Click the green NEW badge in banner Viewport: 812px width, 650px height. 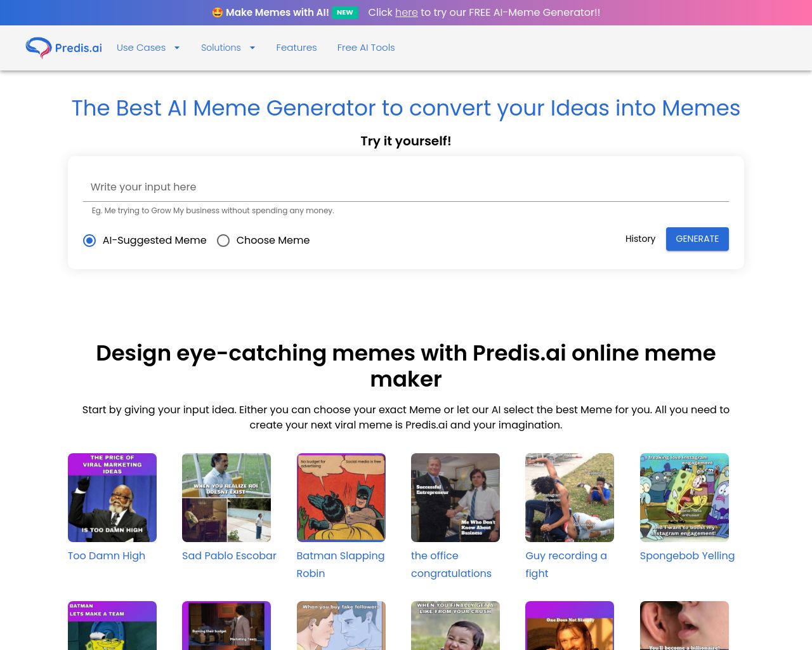[x=345, y=13]
